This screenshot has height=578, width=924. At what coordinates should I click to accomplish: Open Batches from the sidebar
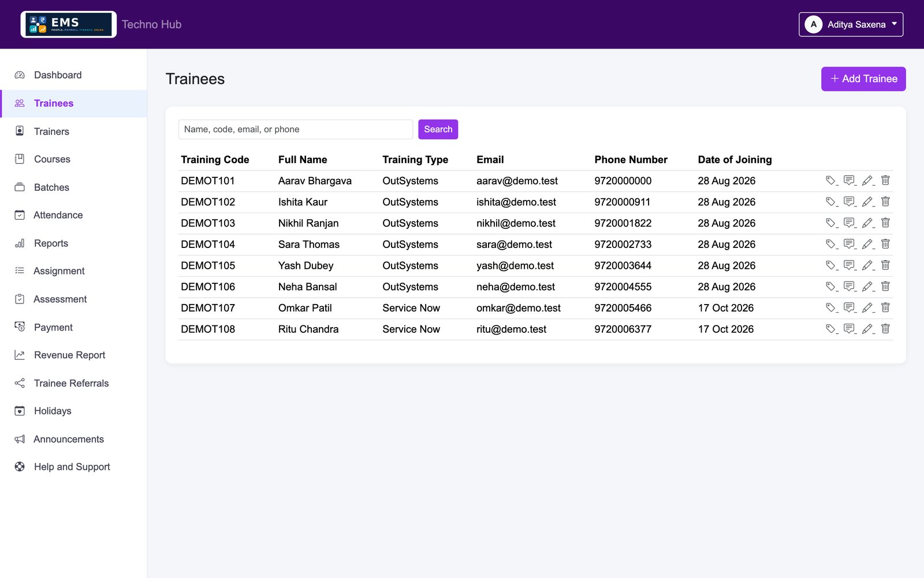click(73, 187)
